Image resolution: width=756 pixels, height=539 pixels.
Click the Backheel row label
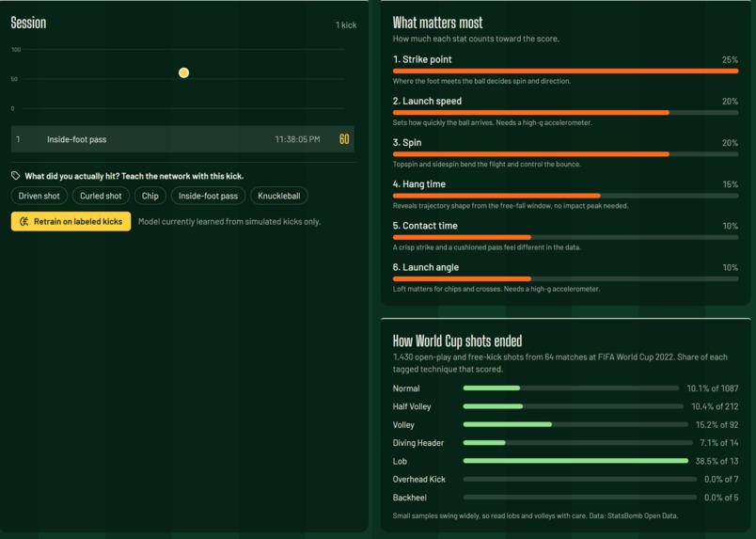tap(409, 498)
